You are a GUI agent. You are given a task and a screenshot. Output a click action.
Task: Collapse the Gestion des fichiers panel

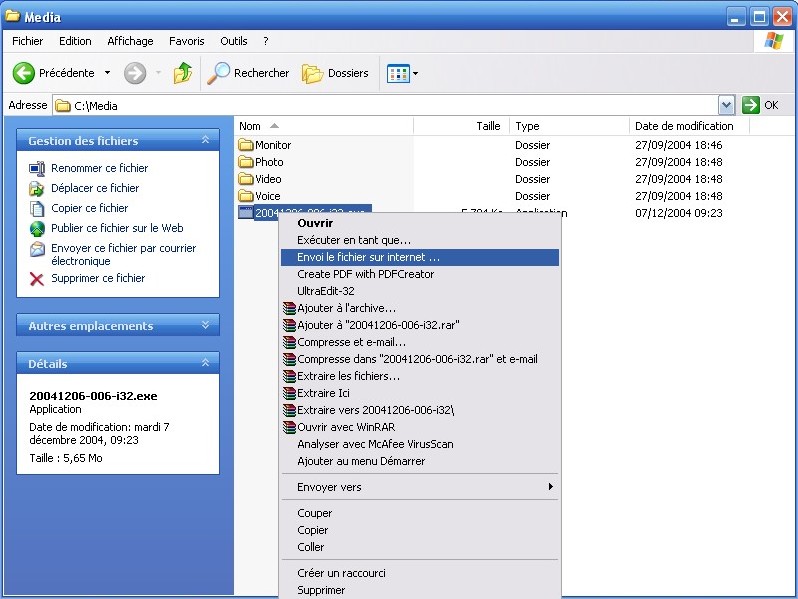(205, 141)
